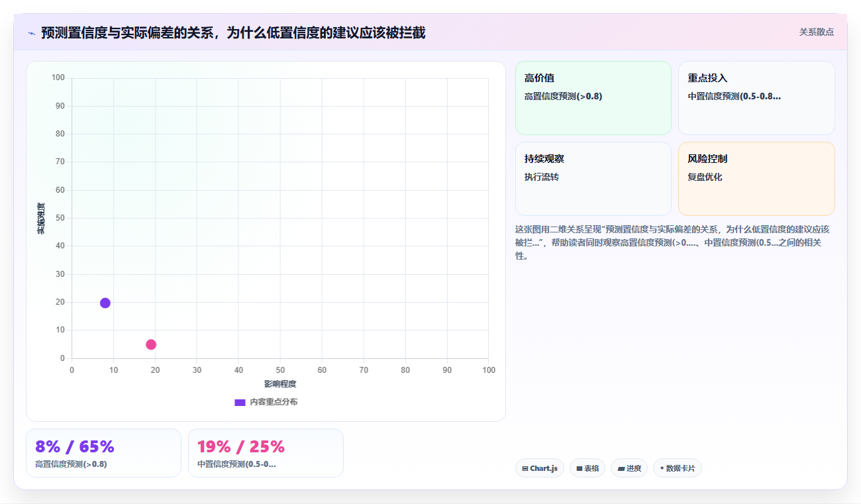Click the description paragraph starting 这张图用二维关系
Screen dimensions: 861x504
point(672,242)
